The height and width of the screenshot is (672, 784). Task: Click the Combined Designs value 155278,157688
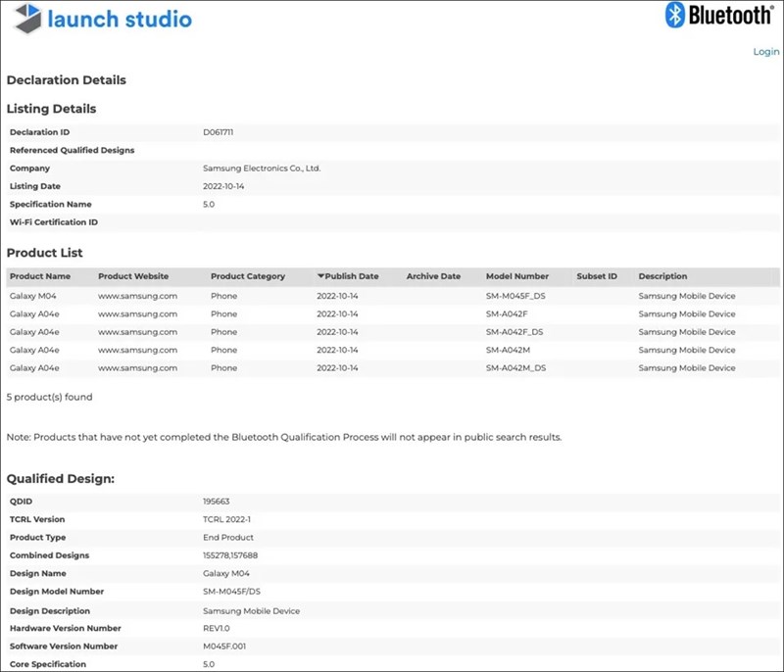tap(230, 555)
